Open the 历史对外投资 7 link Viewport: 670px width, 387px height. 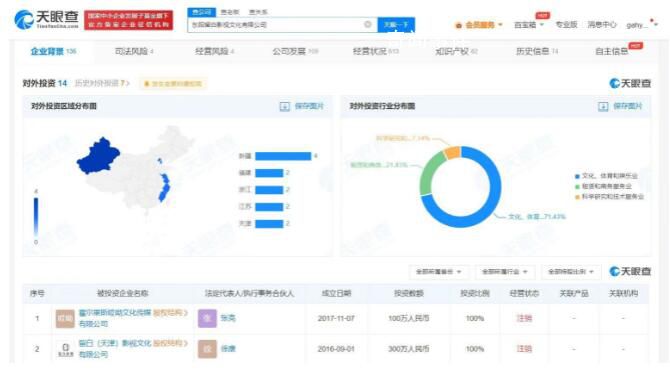[102, 83]
